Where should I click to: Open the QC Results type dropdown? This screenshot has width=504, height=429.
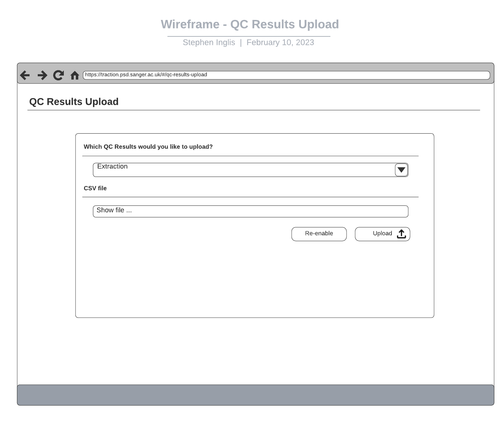tap(250, 169)
